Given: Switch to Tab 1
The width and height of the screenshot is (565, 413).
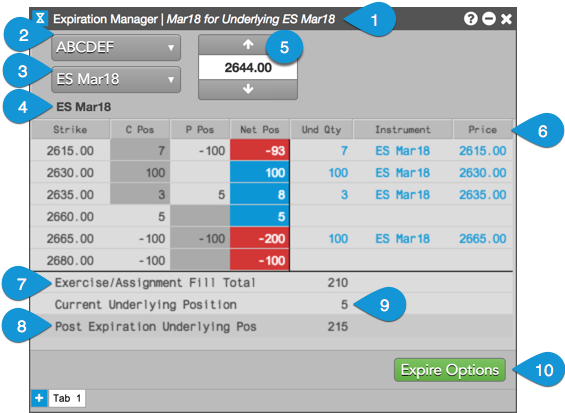Looking at the screenshot, I should [67, 398].
